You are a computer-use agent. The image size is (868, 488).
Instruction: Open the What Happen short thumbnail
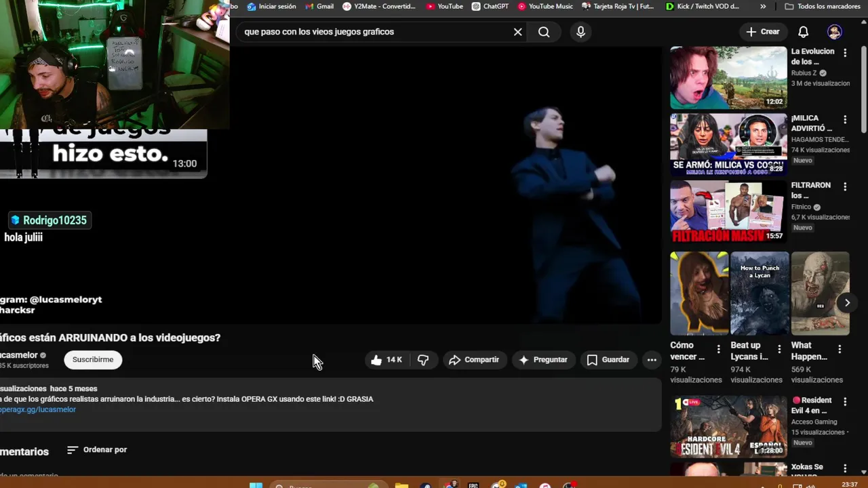pyautogui.click(x=820, y=293)
